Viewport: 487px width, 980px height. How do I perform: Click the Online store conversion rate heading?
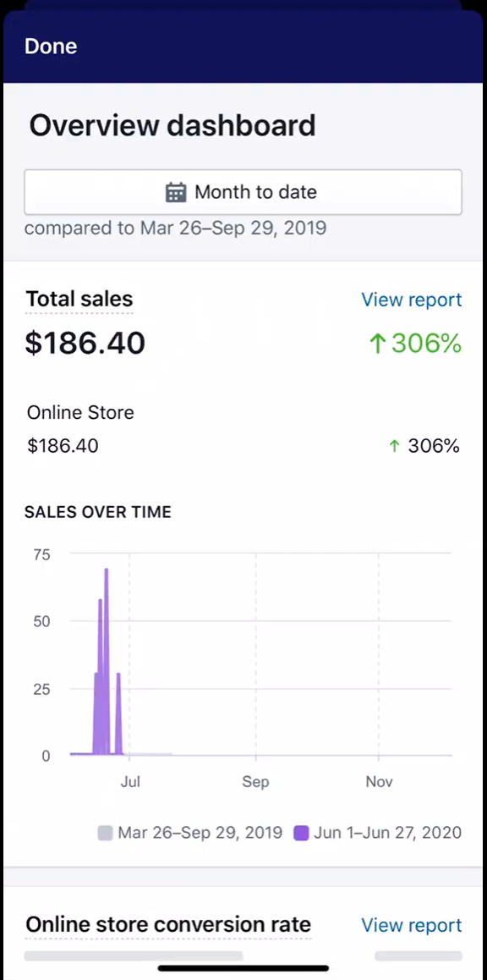click(x=168, y=924)
